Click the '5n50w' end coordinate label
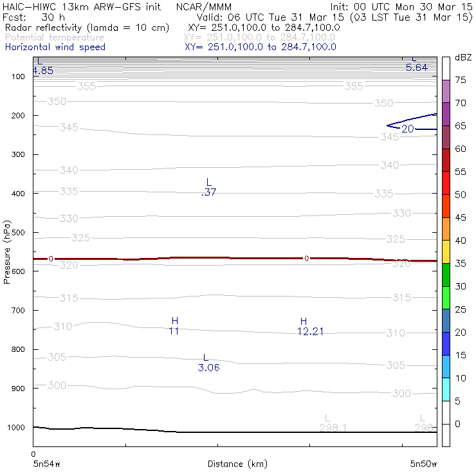Viewport: 476px width, 476px height. [423, 464]
